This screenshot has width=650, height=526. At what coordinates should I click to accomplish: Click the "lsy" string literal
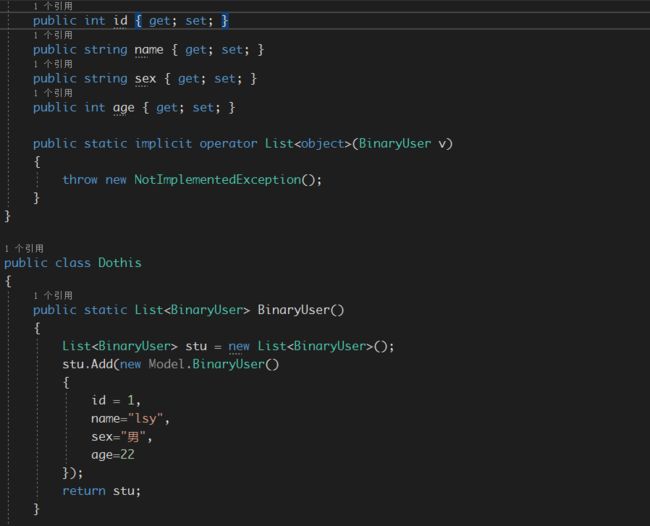tap(145, 419)
